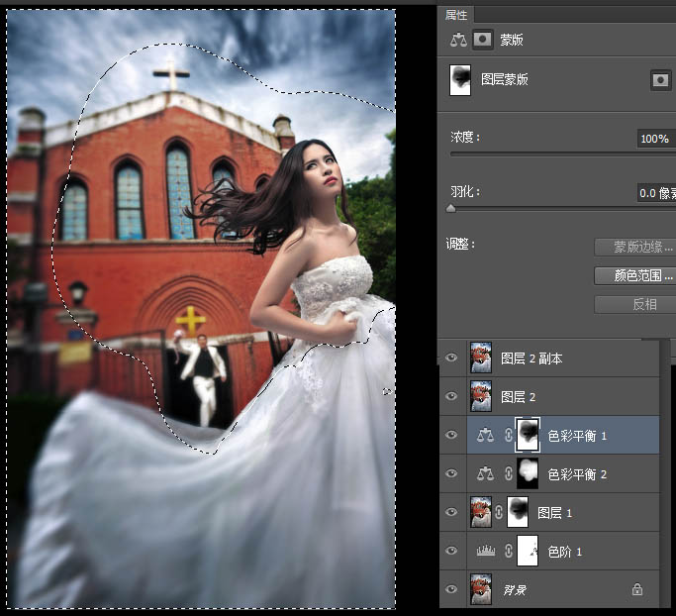Click the mask link chain on 图层 1
This screenshot has width=676, height=616.
tap(499, 513)
